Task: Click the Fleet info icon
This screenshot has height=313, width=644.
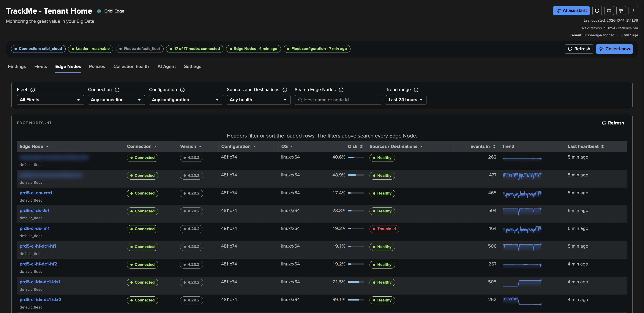Action: (x=33, y=90)
